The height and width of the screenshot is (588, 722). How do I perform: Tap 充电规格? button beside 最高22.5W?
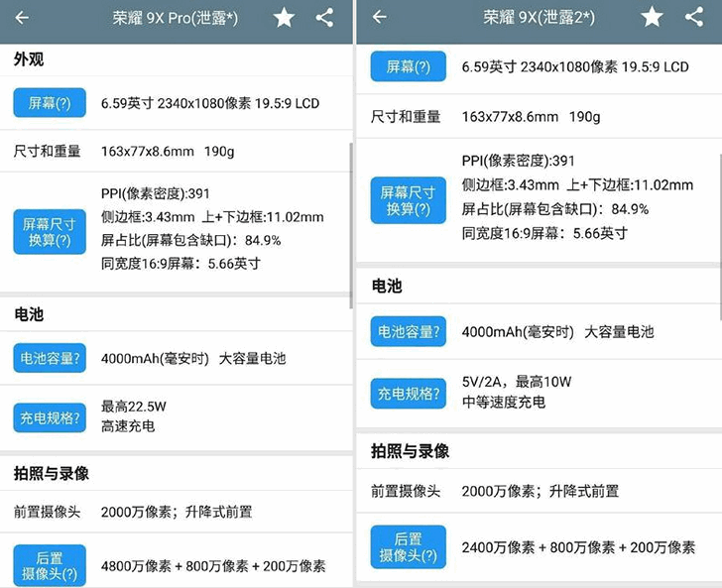(50, 417)
